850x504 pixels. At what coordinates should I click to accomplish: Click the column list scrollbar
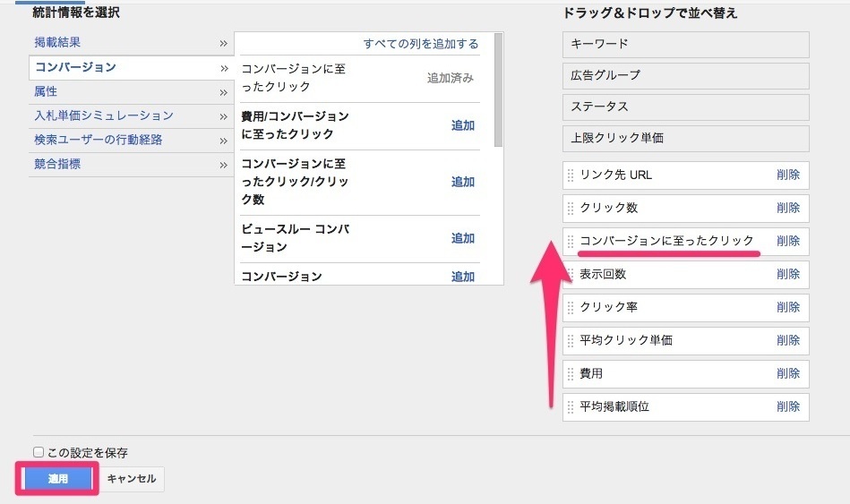pyautogui.click(x=498, y=90)
